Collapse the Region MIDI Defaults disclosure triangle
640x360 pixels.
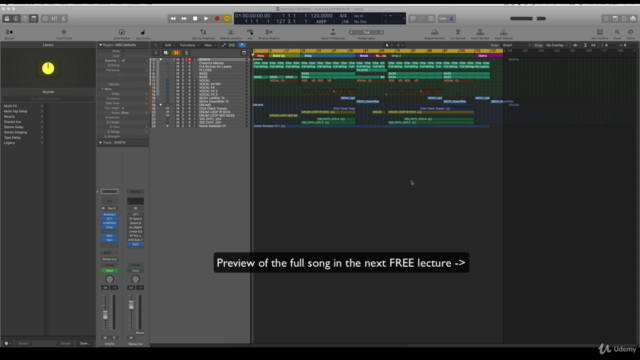point(100,45)
